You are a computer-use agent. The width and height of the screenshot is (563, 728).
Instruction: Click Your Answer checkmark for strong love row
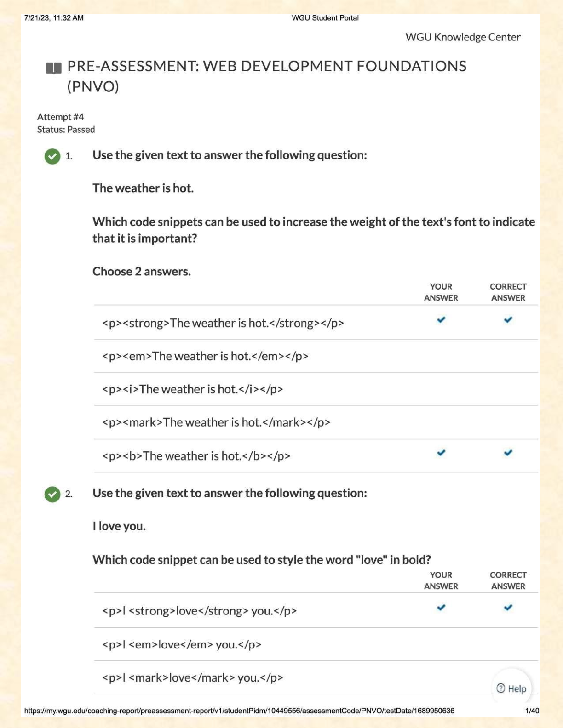click(441, 608)
